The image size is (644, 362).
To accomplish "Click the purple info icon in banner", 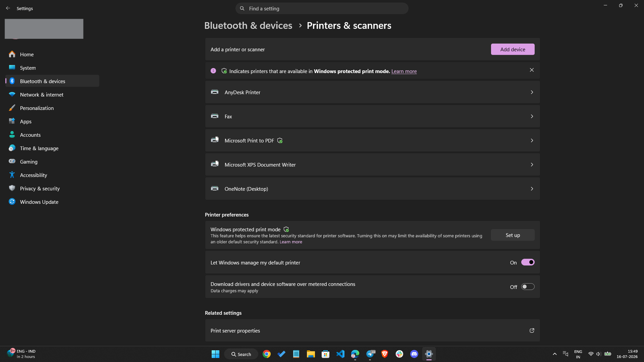I will (213, 71).
